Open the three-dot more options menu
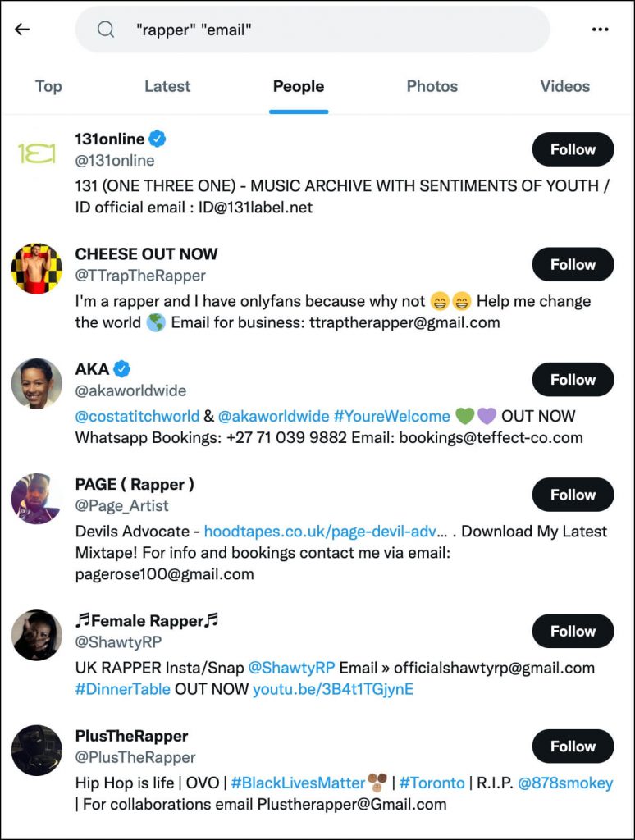 coord(600,30)
